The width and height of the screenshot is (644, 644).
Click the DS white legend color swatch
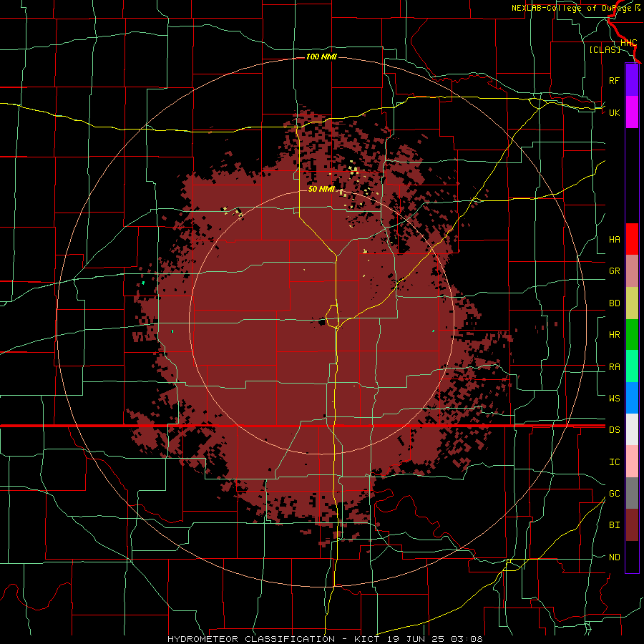pos(632,429)
